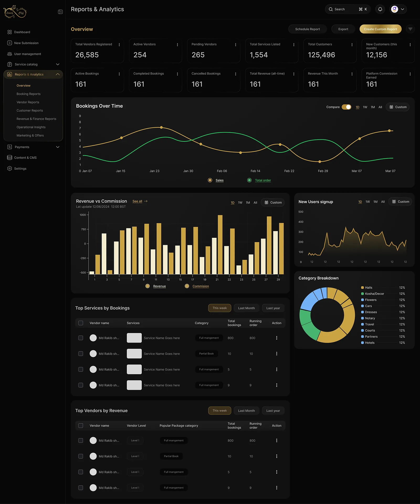Check the Partial Book row checkbox in Top Services
Screen dimensions: 420x504
81,354
